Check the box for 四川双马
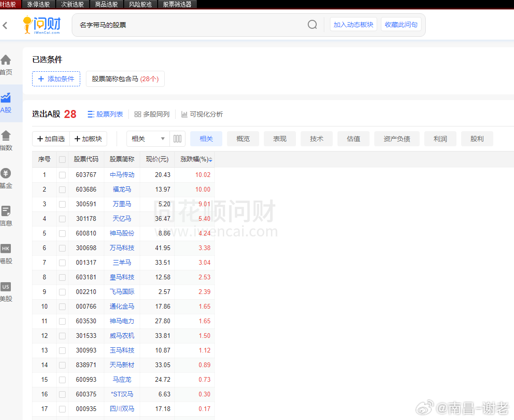 coord(62,409)
